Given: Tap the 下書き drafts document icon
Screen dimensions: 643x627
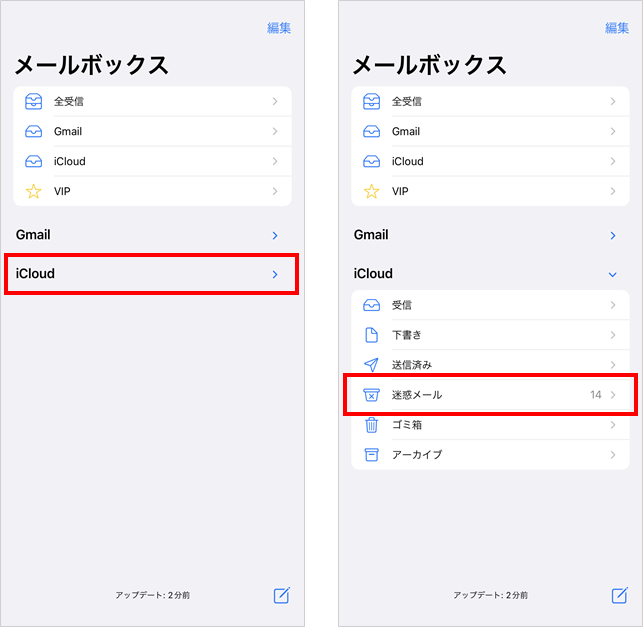Looking at the screenshot, I should click(x=371, y=335).
